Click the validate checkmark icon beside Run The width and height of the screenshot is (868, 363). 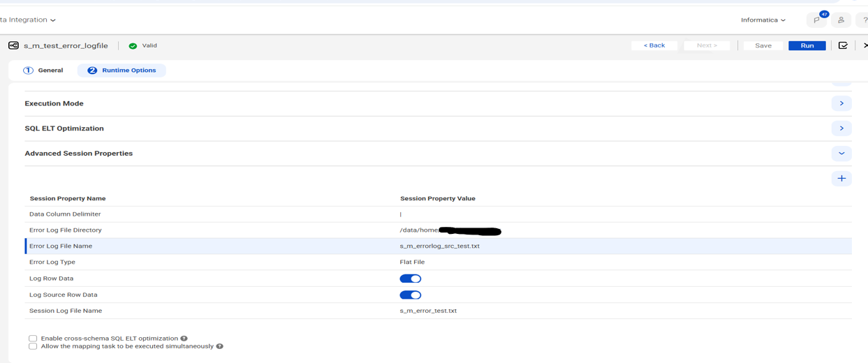(843, 45)
